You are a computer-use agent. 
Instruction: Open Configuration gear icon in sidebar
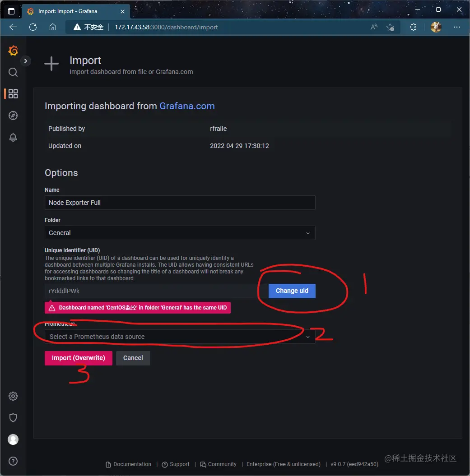(x=13, y=396)
